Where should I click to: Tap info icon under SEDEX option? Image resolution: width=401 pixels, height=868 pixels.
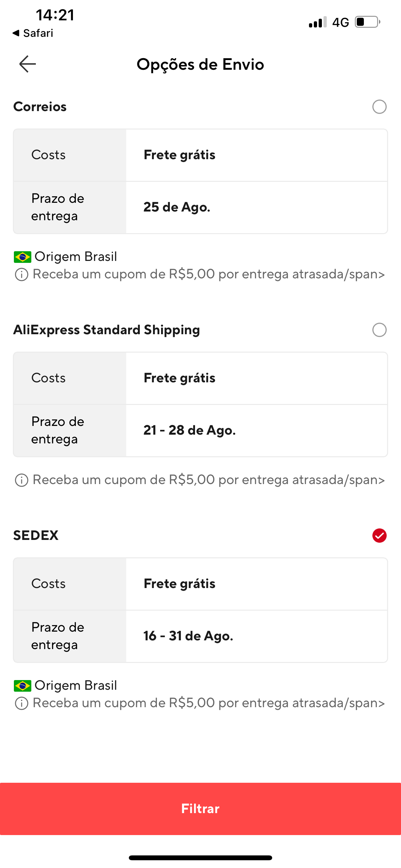pyautogui.click(x=22, y=703)
